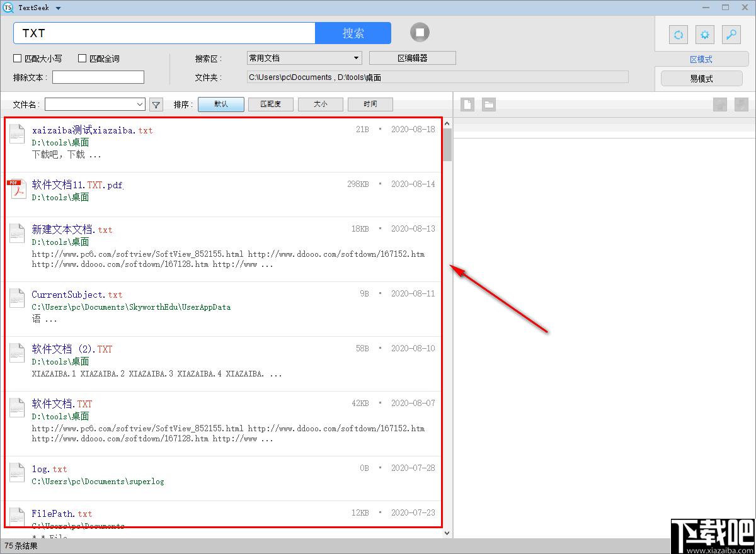Click the refresh index icon
The height and width of the screenshot is (554, 756).
pos(678,35)
